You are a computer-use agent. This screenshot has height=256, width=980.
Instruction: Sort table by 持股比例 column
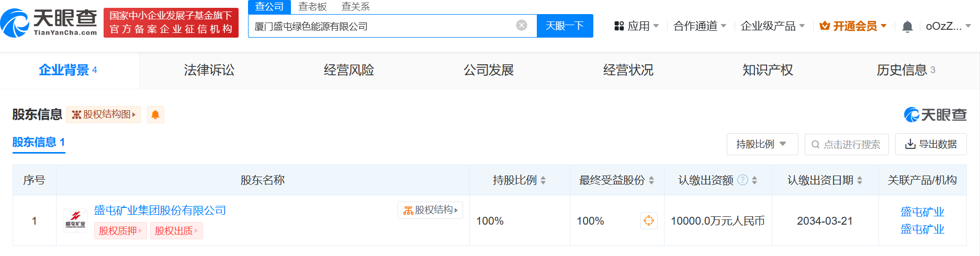[543, 180]
